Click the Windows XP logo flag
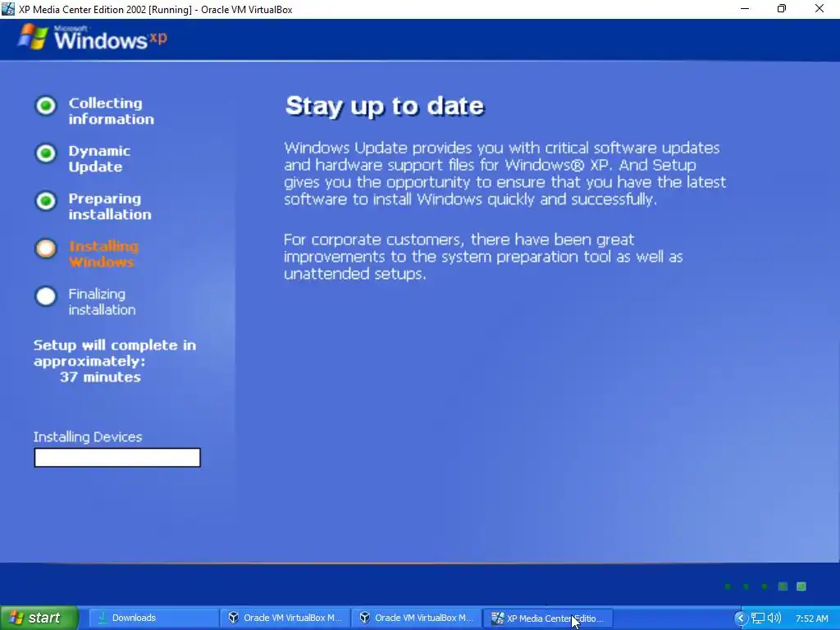 [x=33, y=37]
